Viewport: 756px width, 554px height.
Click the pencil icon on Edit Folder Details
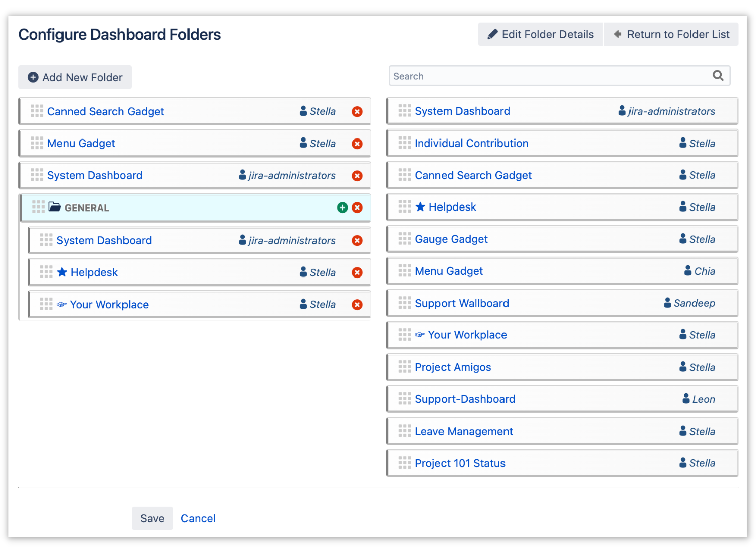point(492,34)
